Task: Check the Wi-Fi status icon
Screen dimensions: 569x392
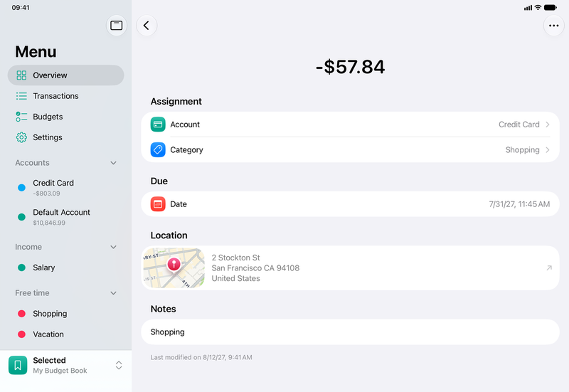Action: 538,8
